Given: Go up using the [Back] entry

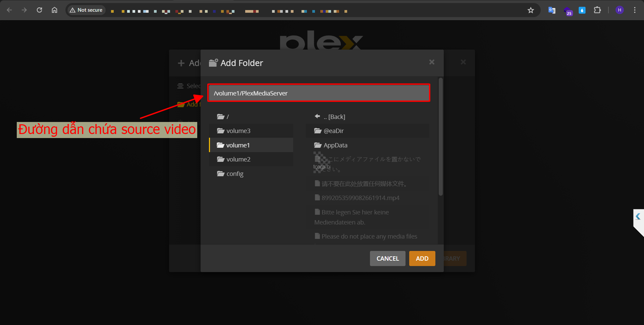Looking at the screenshot, I should [x=334, y=117].
